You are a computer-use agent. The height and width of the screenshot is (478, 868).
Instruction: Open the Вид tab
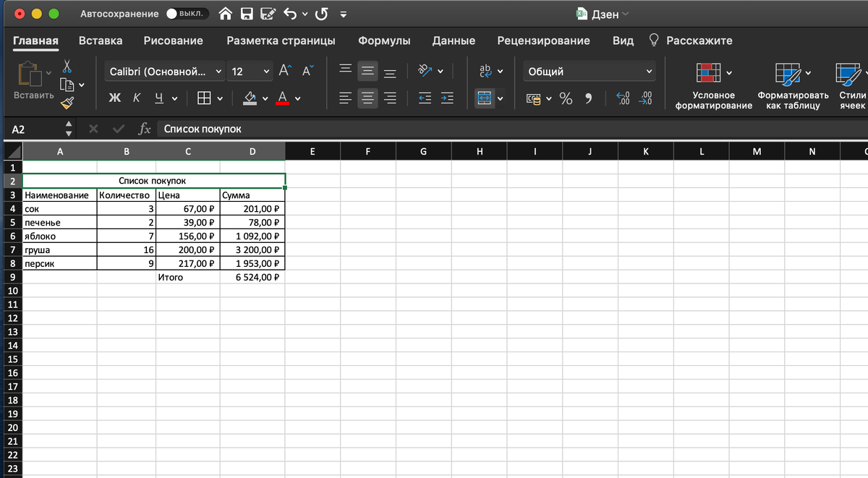623,41
